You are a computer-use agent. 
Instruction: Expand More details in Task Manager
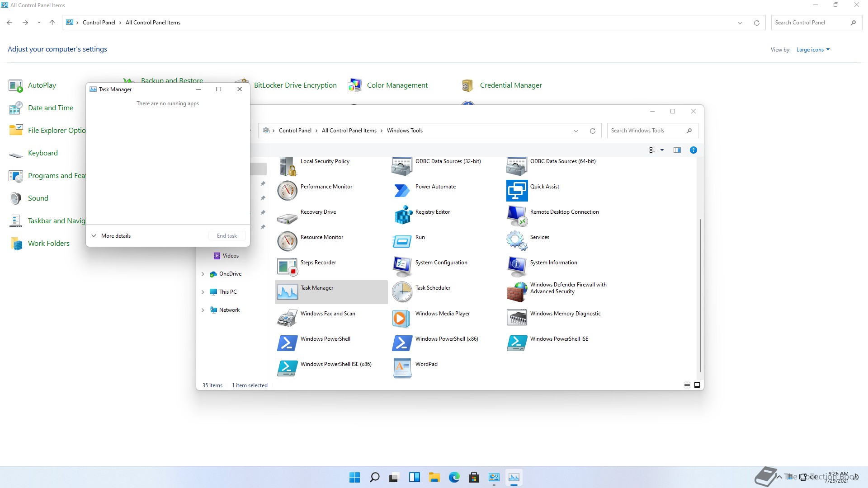point(111,236)
